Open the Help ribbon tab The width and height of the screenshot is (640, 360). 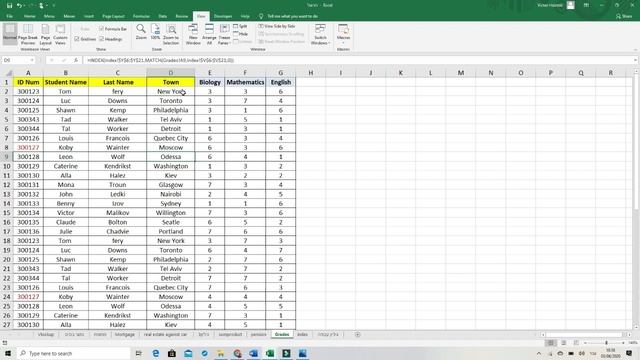click(x=245, y=16)
